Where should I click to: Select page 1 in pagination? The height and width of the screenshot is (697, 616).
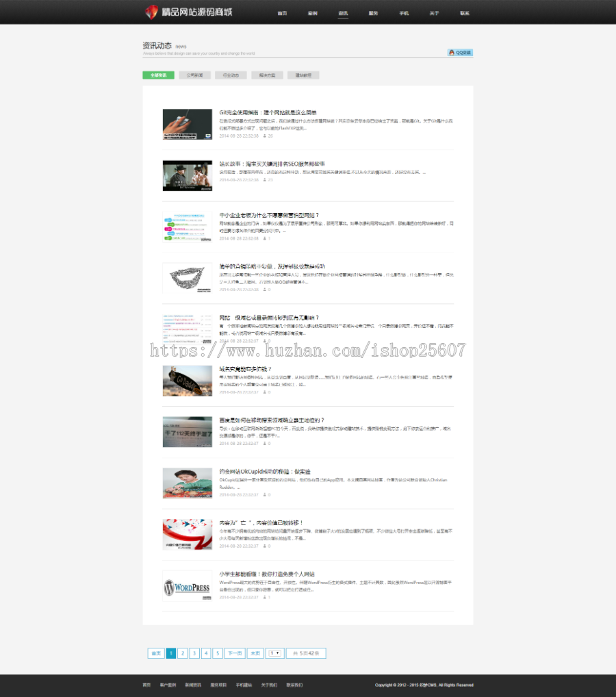point(170,653)
